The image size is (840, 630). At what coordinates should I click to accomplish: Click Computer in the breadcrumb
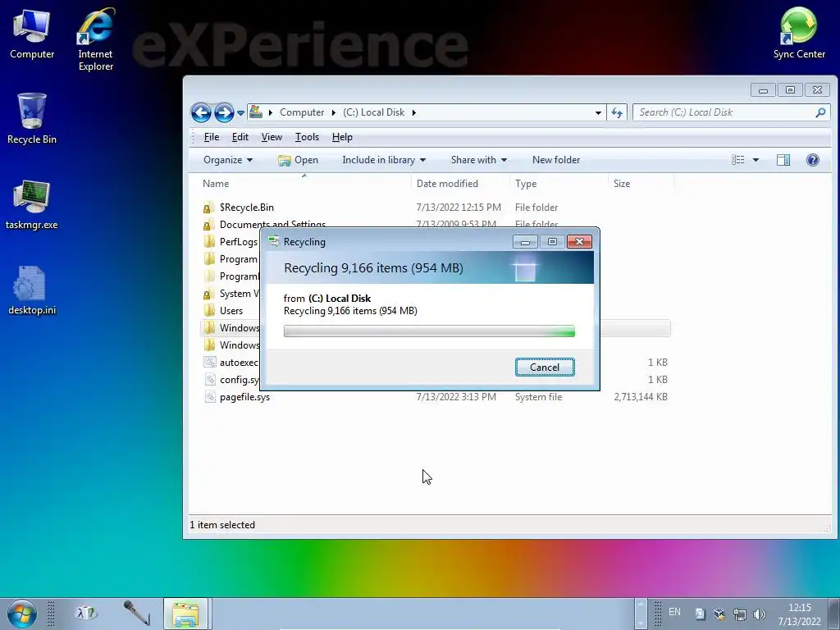302,112
